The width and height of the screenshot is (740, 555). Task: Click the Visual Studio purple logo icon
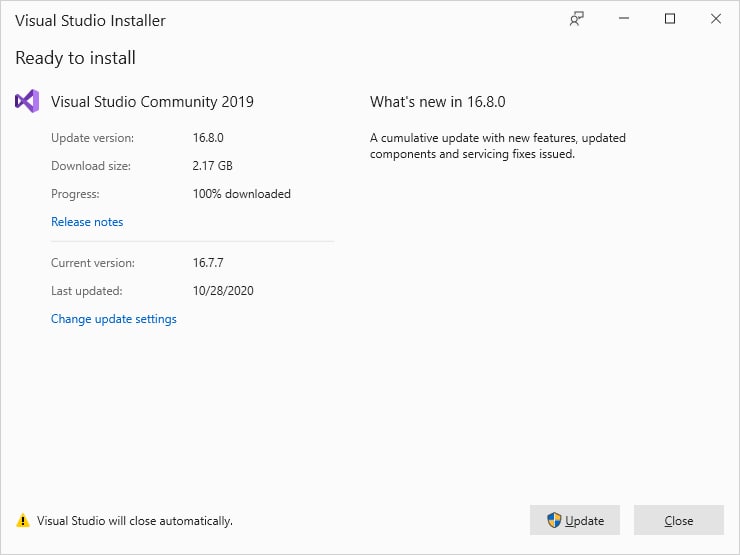[27, 101]
